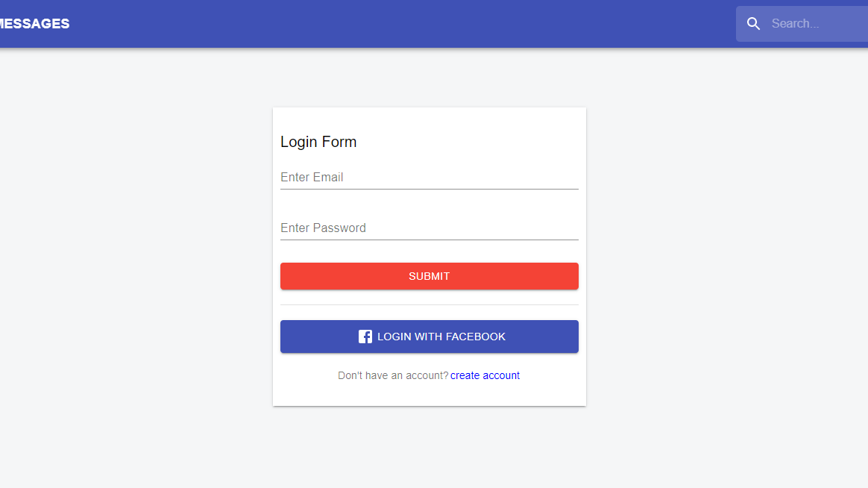
Task: Click into the Enter Email field
Action: 429,178
